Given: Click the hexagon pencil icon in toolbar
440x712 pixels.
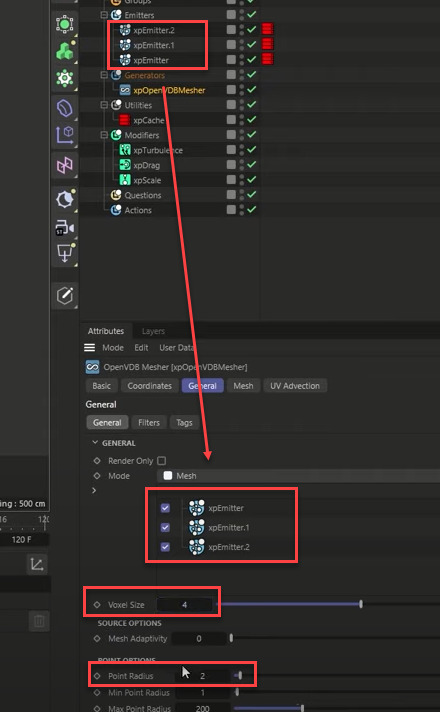Looking at the screenshot, I should pyautogui.click(x=65, y=296).
